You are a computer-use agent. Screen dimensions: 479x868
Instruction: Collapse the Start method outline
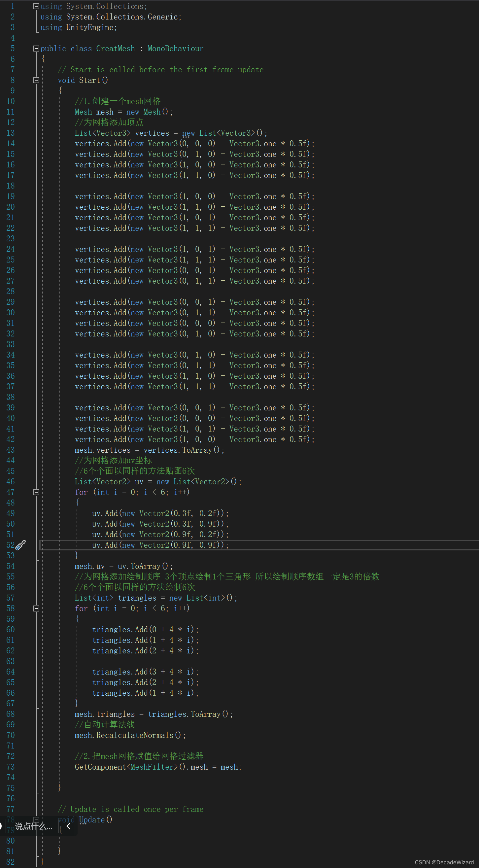(x=36, y=80)
